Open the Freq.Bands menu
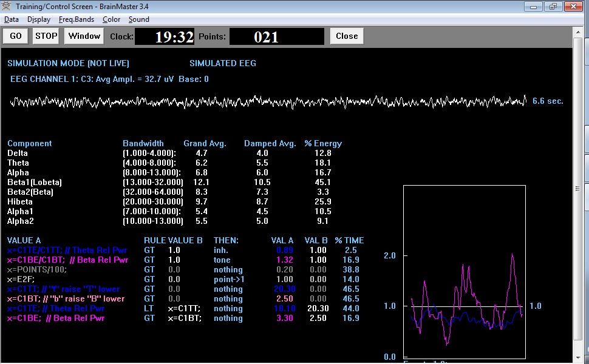Image resolution: width=589 pixels, height=364 pixels. (x=76, y=19)
